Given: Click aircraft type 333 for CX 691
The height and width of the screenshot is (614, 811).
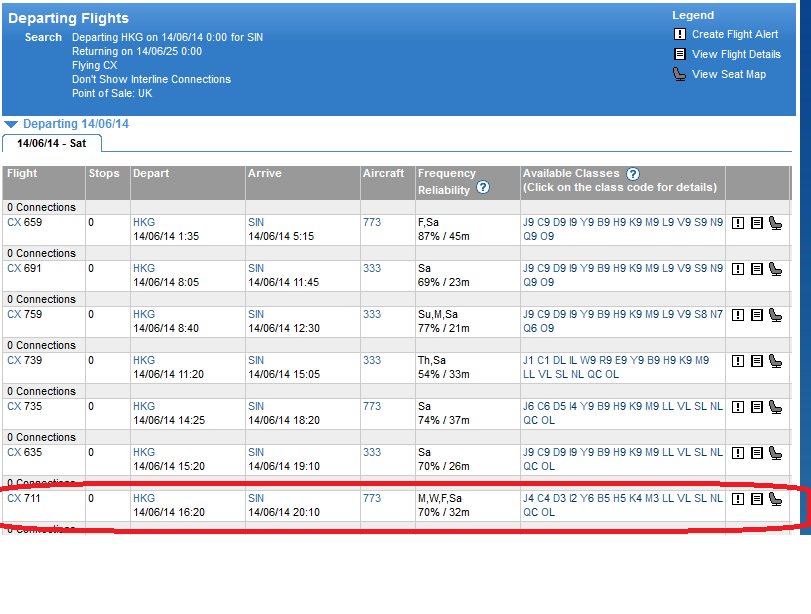Looking at the screenshot, I should tap(372, 268).
